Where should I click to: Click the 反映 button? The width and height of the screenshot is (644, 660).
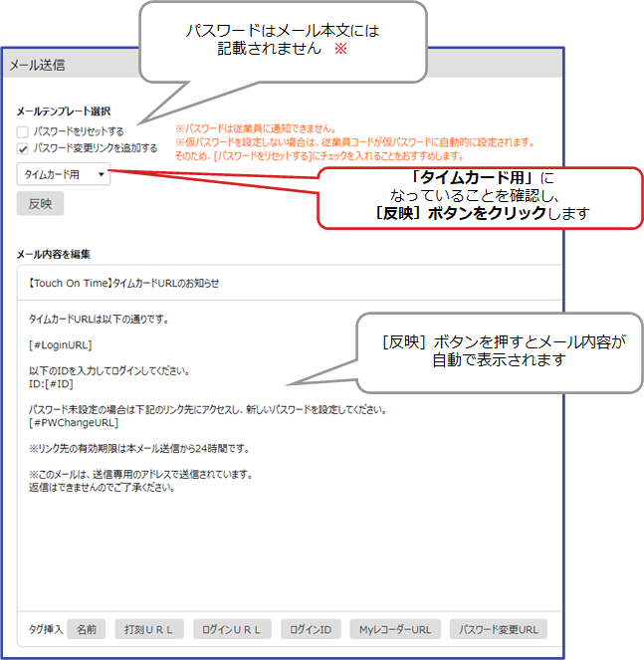pyautogui.click(x=40, y=204)
